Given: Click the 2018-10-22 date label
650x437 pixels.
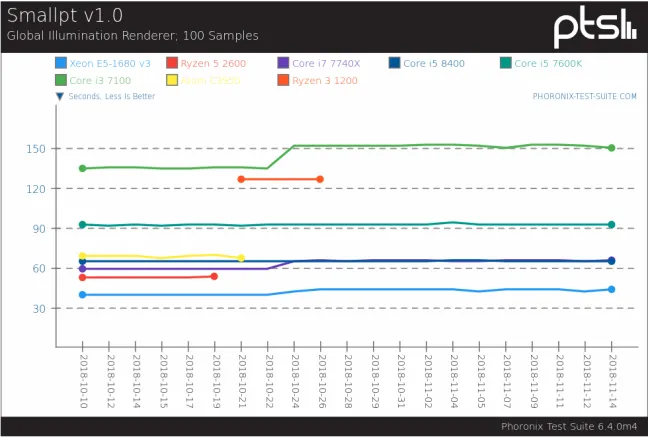Looking at the screenshot, I should coord(269,381).
